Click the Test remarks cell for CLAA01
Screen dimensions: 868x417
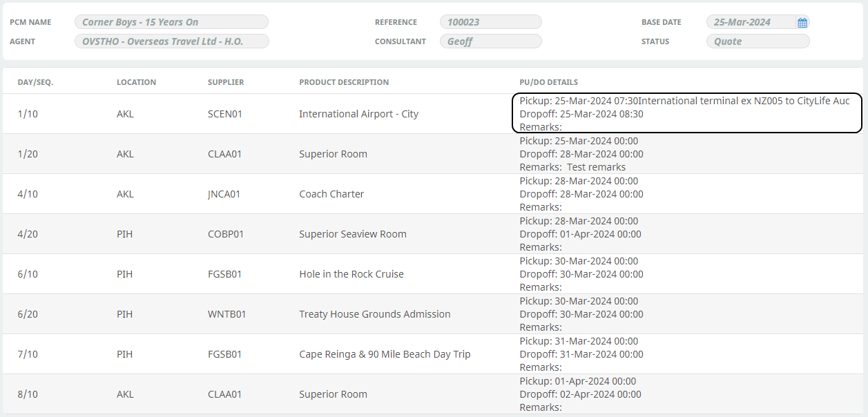tap(595, 167)
